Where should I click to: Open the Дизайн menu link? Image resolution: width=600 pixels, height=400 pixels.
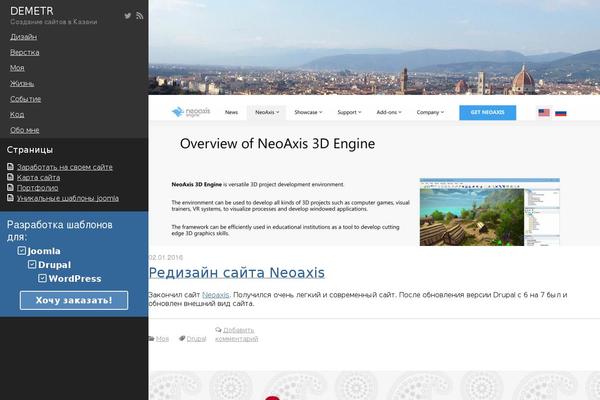coord(23,37)
